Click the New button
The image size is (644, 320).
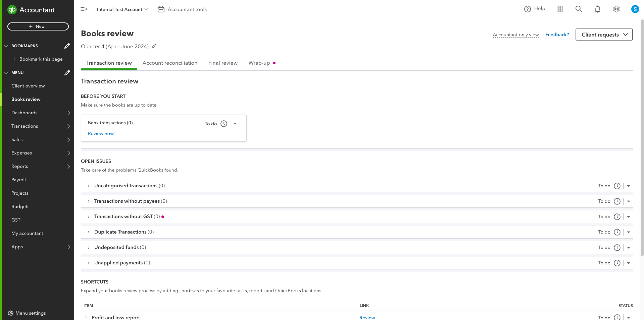tap(38, 26)
